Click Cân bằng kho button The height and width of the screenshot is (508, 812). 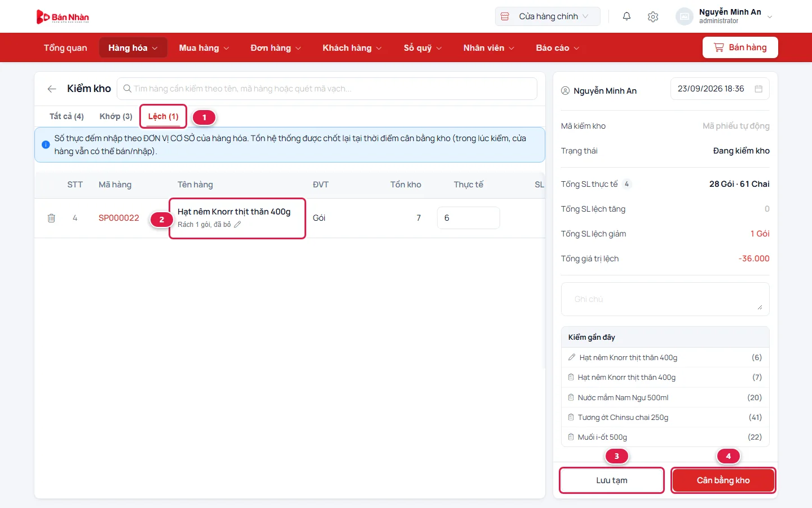click(723, 480)
